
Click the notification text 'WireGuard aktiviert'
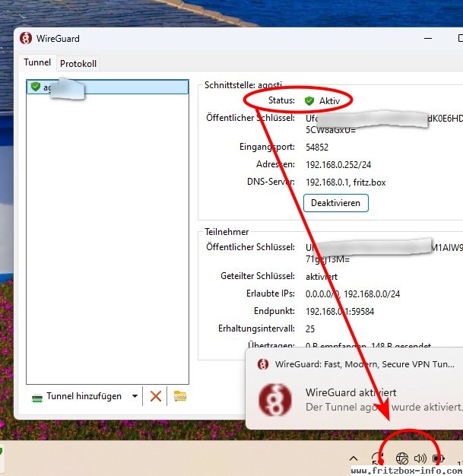pyautogui.click(x=350, y=392)
